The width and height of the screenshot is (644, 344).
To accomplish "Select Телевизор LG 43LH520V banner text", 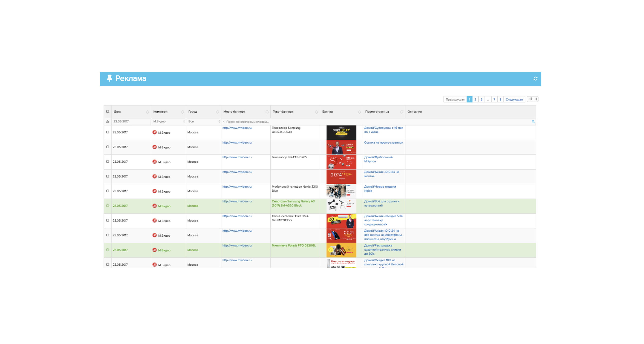I will (290, 157).
